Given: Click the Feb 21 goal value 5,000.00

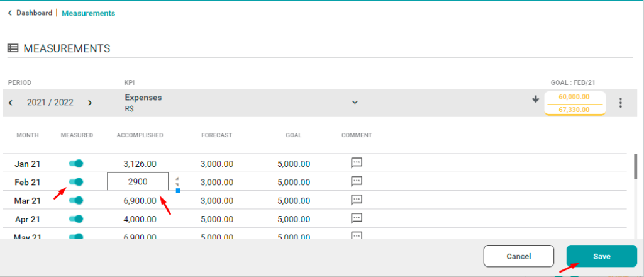Looking at the screenshot, I should click(294, 183).
